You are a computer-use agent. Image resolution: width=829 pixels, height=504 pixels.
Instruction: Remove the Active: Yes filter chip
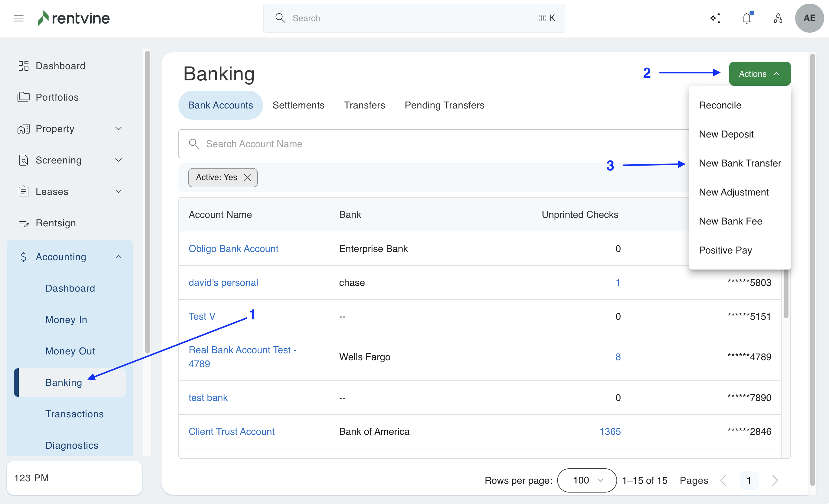pos(248,178)
